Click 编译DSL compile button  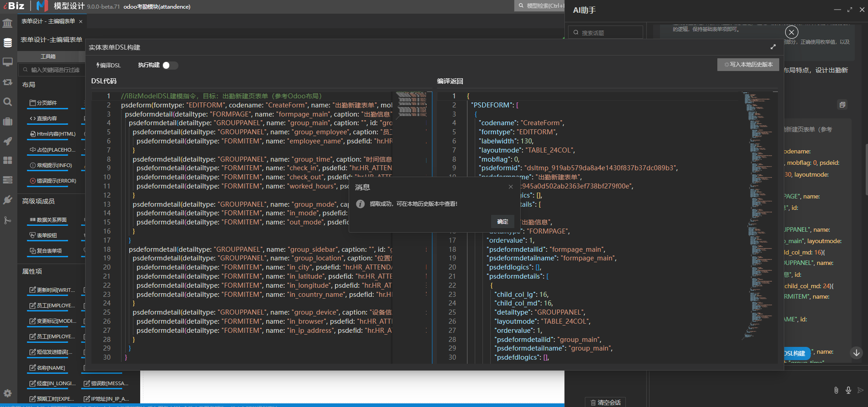(x=109, y=65)
